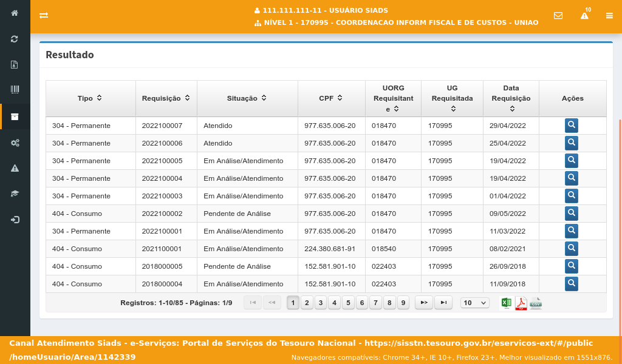Click the refresh arrows sidebar icon

15,39
